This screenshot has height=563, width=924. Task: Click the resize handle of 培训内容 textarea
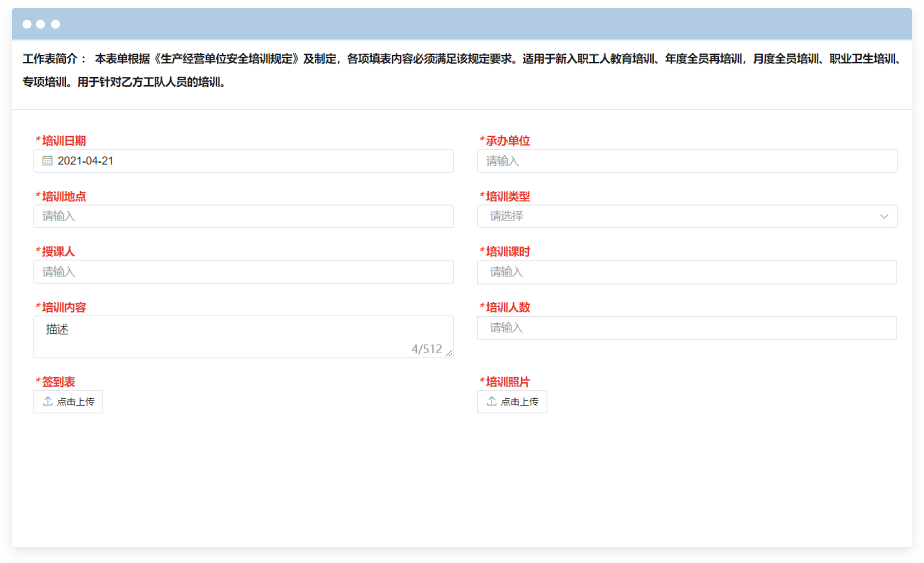click(x=448, y=353)
